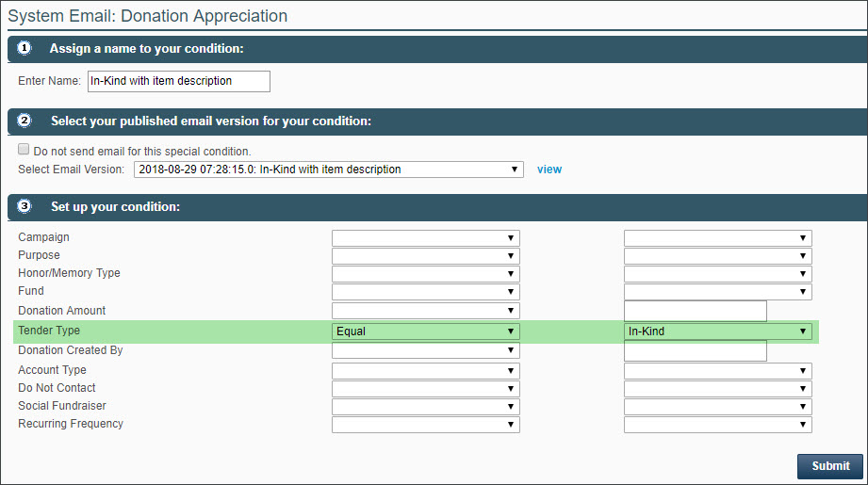Click the 'Recurring Frequency' label
This screenshot has width=868, height=485.
pos(71,424)
